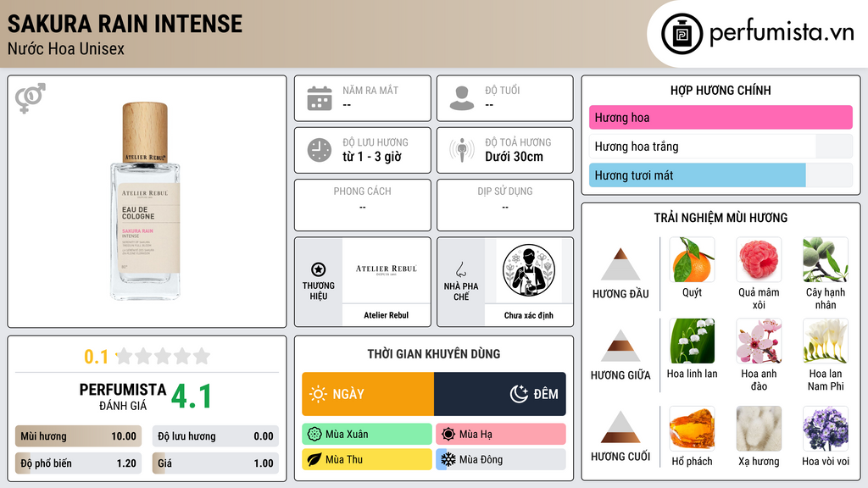Click the Giá 1.00 score bar

point(215,463)
